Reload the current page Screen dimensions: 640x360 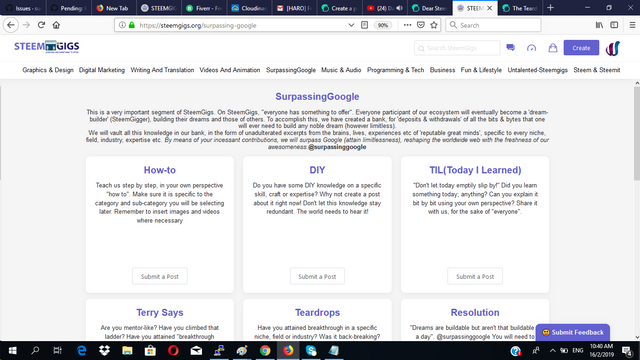click(x=41, y=25)
